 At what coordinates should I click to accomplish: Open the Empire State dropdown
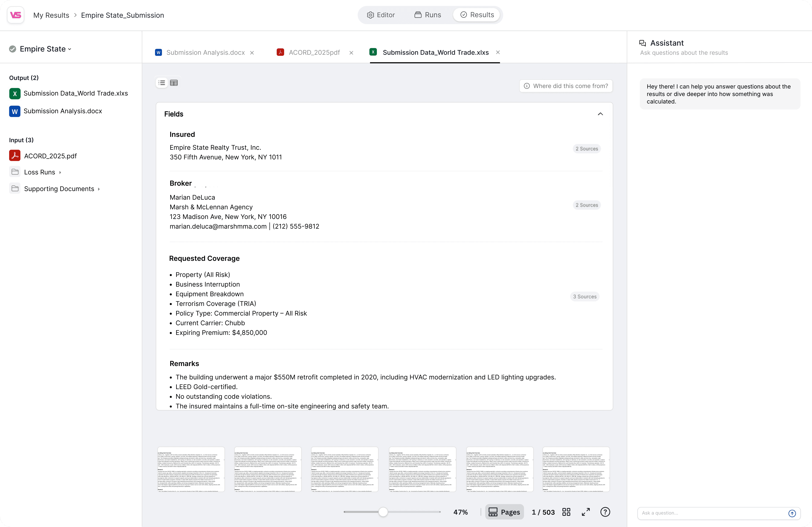point(45,49)
